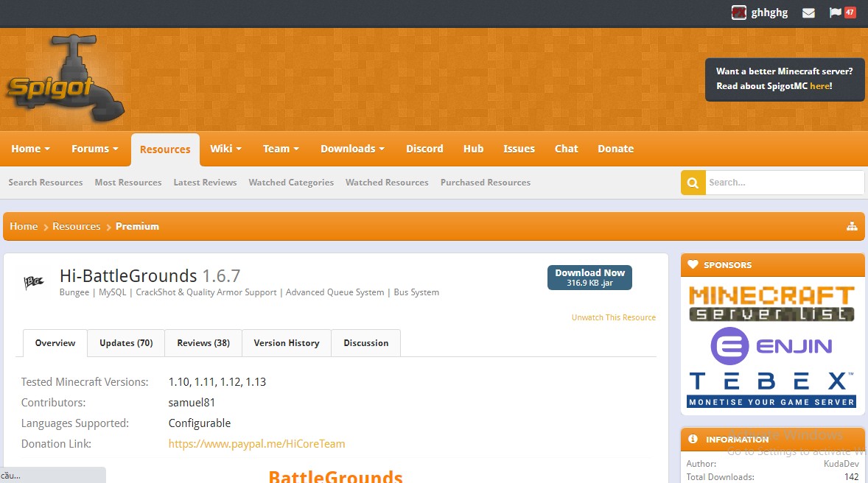Click the Premium breadcrumb
The image size is (868, 483).
click(137, 226)
